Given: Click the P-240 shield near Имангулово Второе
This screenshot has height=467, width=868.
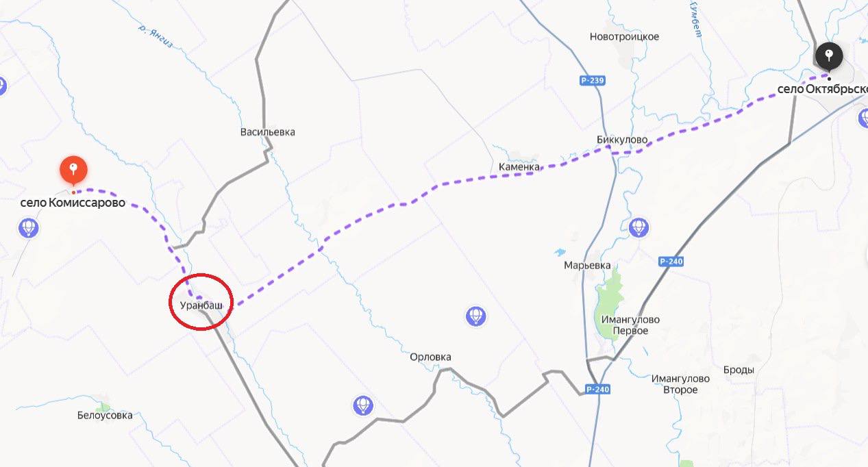Looking at the screenshot, I should [597, 389].
